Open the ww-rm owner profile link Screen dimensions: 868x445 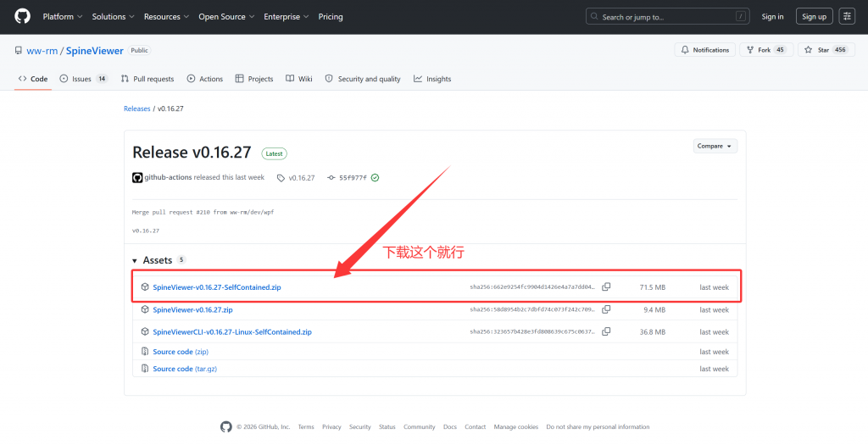[42, 50]
